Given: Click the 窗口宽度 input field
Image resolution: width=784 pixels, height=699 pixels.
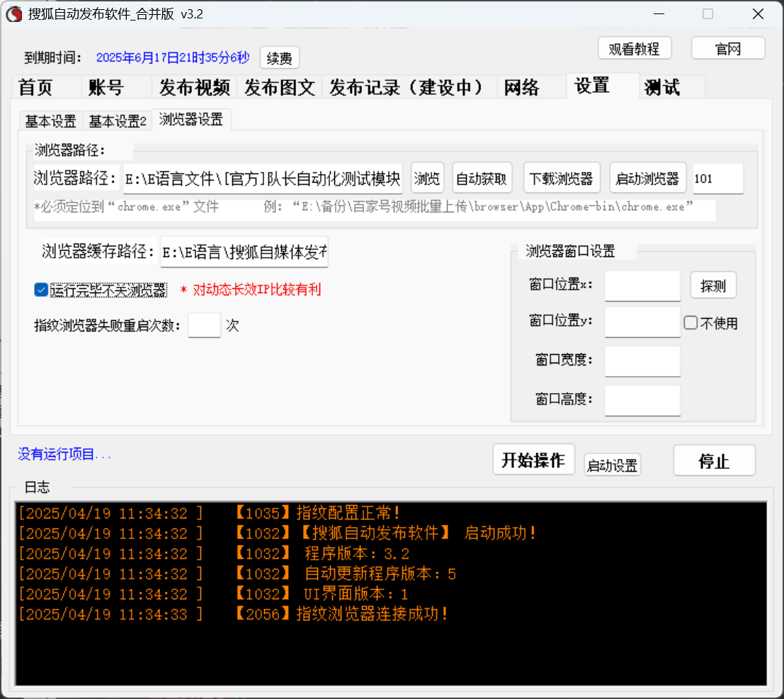Looking at the screenshot, I should point(642,361).
